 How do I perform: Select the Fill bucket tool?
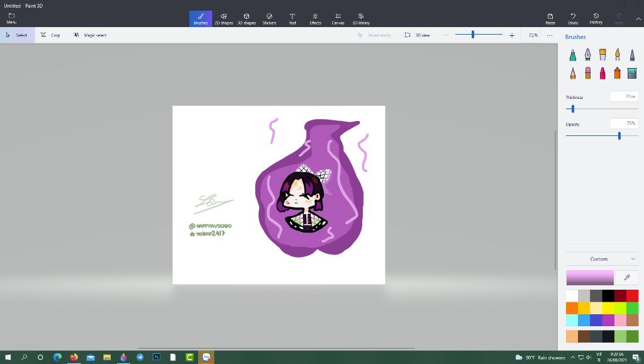click(x=632, y=73)
